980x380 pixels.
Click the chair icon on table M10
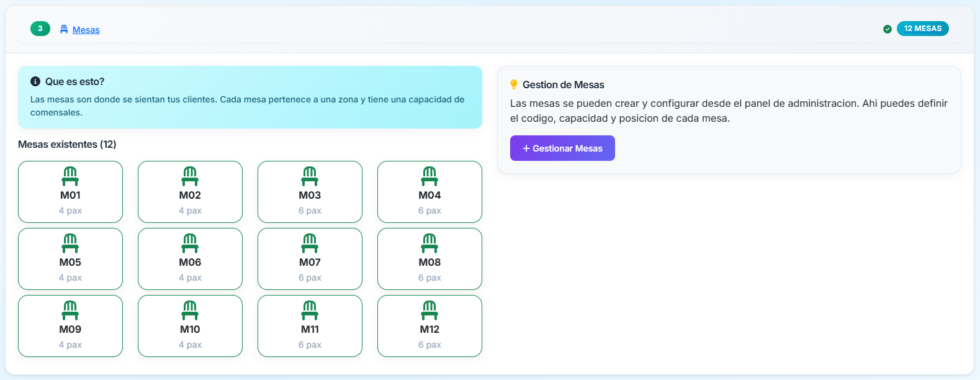190,310
